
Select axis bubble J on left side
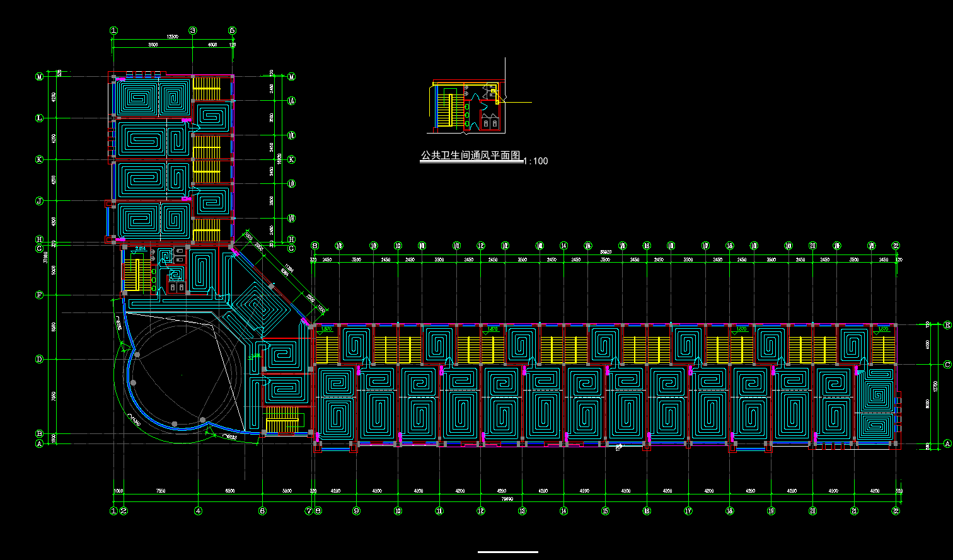pos(40,201)
